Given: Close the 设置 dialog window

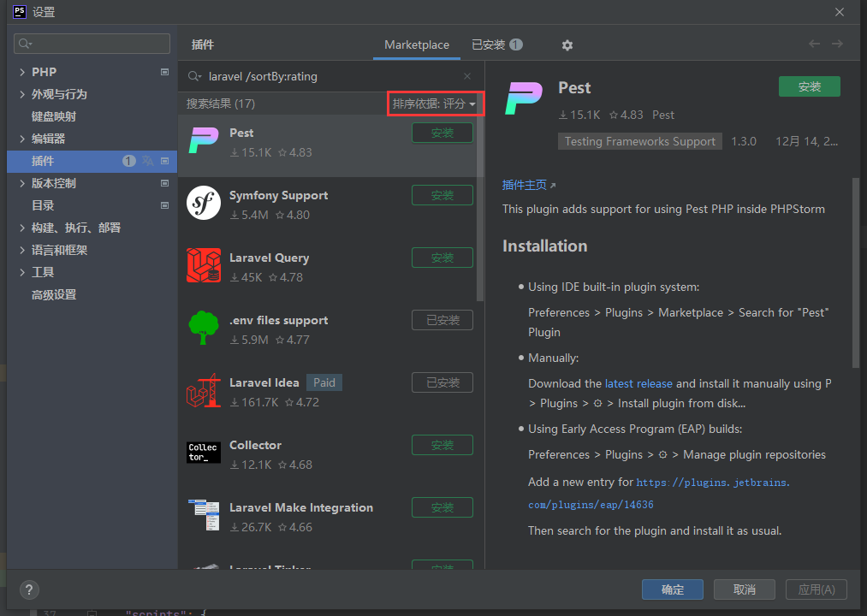Looking at the screenshot, I should point(840,12).
